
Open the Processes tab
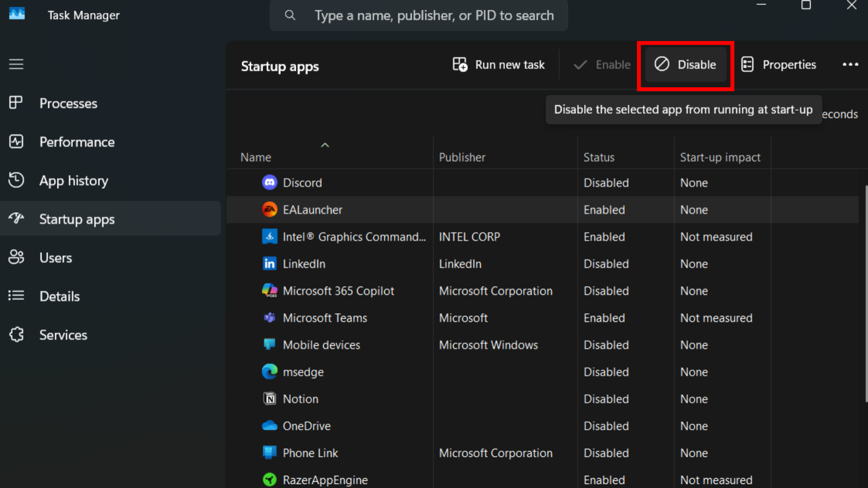[x=111, y=103]
